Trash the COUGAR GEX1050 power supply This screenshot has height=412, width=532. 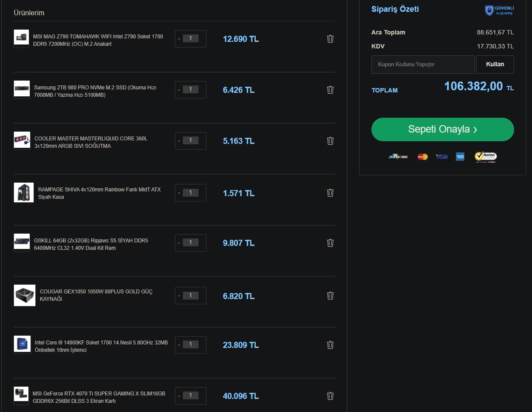coord(330,296)
